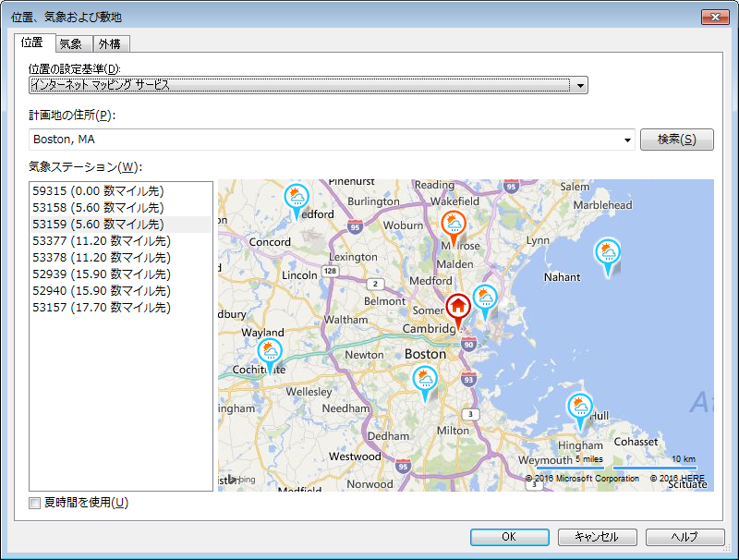The image size is (739, 560).
Task: Click the Interstate 95 shield near Westwood
Action: (403, 467)
